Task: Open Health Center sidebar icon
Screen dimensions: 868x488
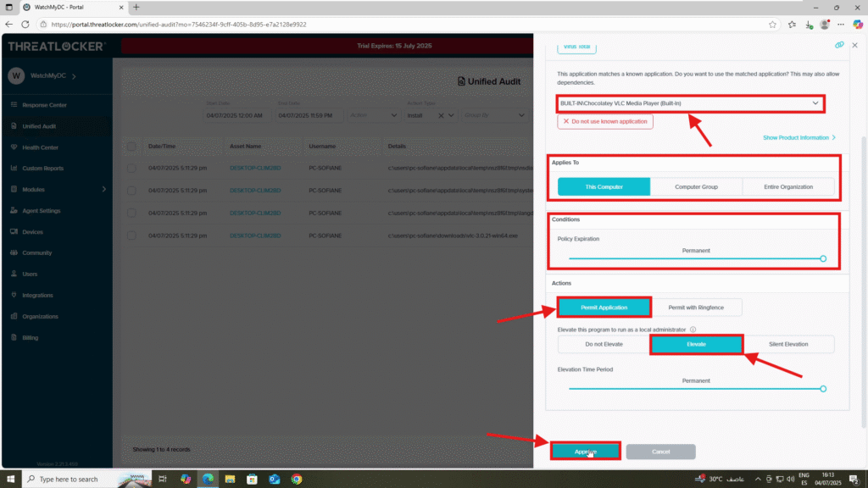Action: click(14, 147)
